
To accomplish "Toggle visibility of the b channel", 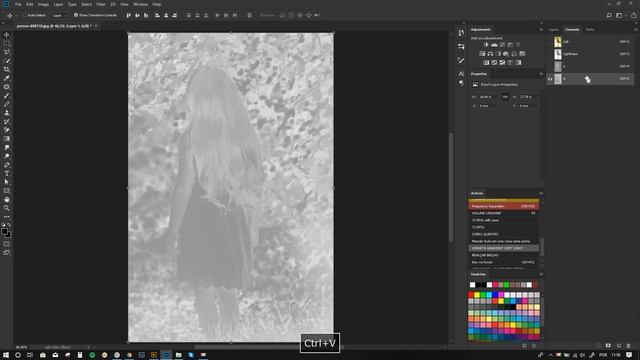I will pos(550,78).
